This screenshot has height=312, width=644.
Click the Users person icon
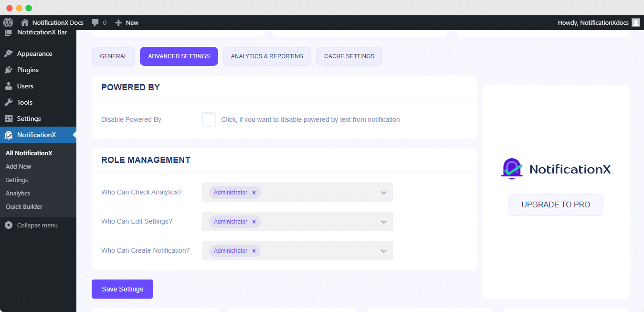pyautogui.click(x=9, y=86)
